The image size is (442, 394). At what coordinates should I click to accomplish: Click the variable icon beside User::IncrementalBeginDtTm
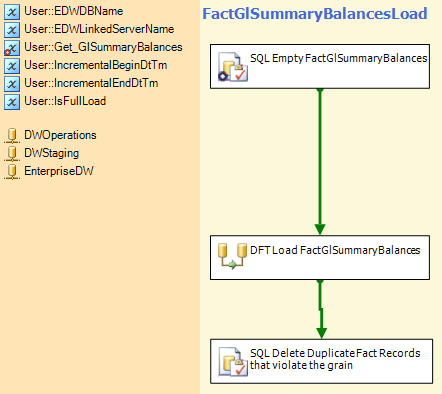point(12,66)
